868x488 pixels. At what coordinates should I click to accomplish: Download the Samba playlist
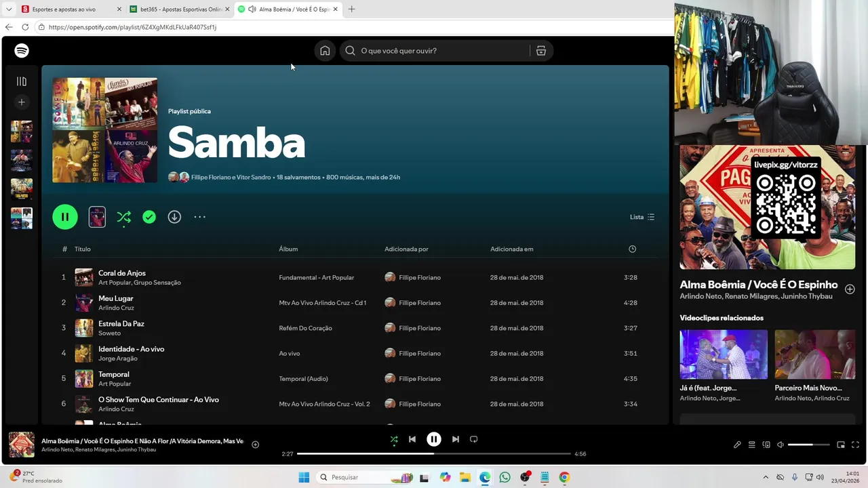tap(174, 217)
